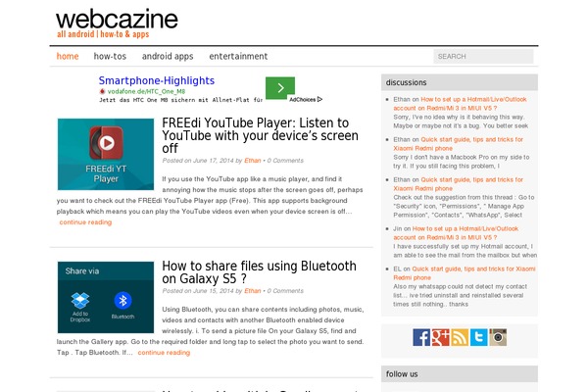Click the 'follow us' sidebar heading

click(x=402, y=374)
